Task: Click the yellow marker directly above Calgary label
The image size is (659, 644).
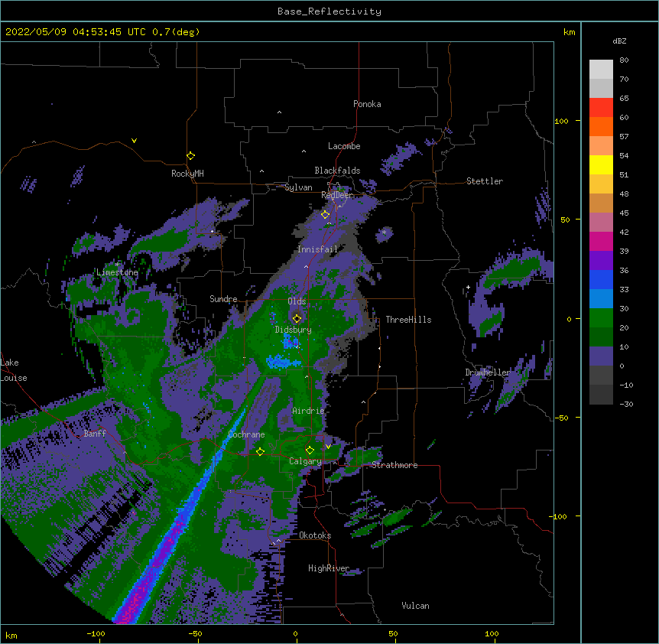Action: (x=310, y=450)
